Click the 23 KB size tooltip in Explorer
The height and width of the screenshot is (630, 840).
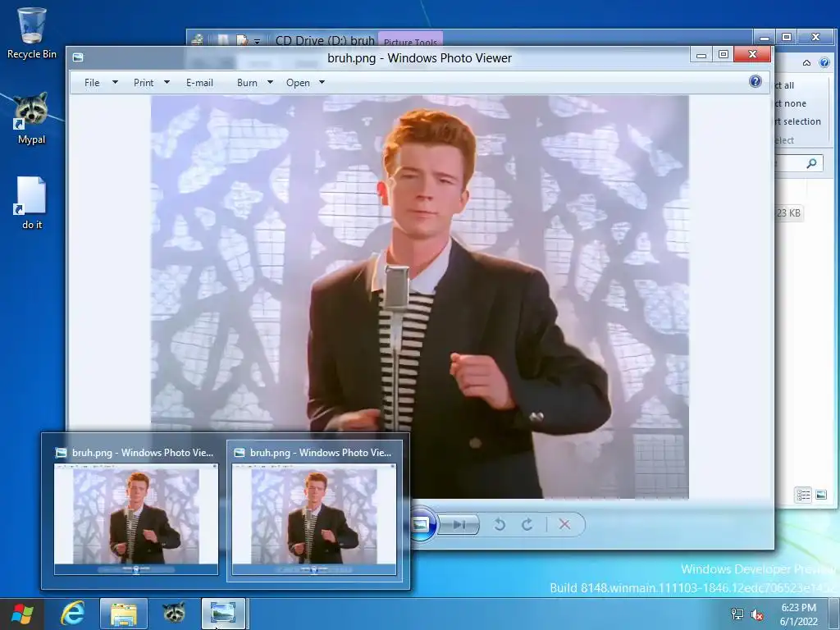point(788,213)
